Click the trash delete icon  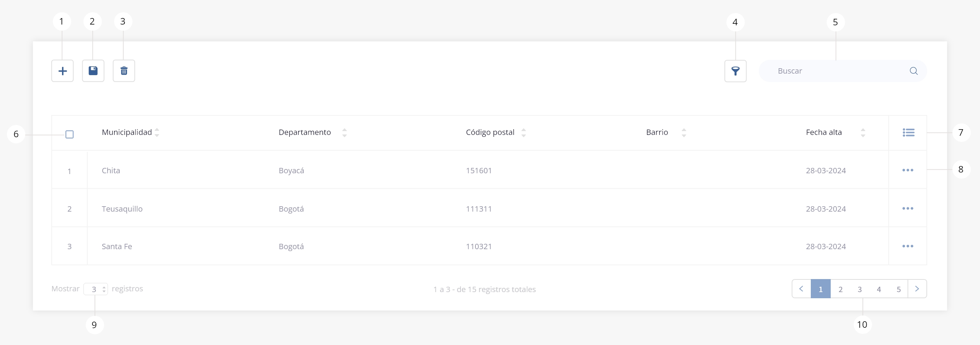tap(124, 71)
